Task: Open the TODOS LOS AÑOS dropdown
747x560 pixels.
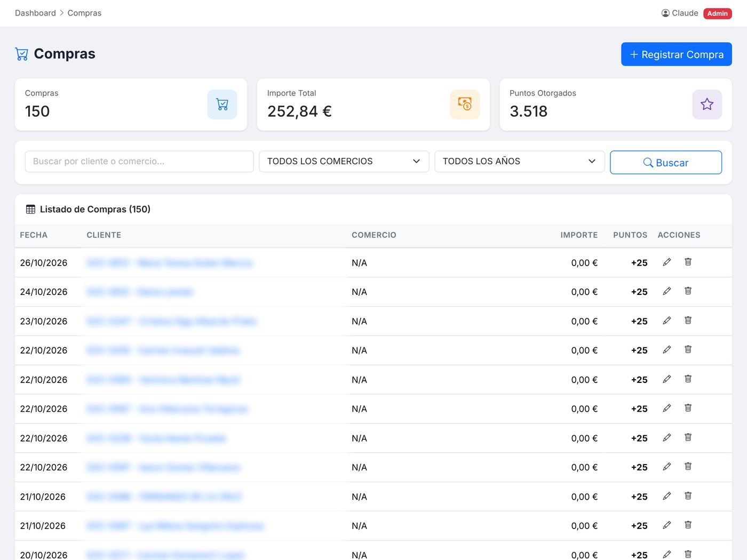Action: click(x=519, y=162)
